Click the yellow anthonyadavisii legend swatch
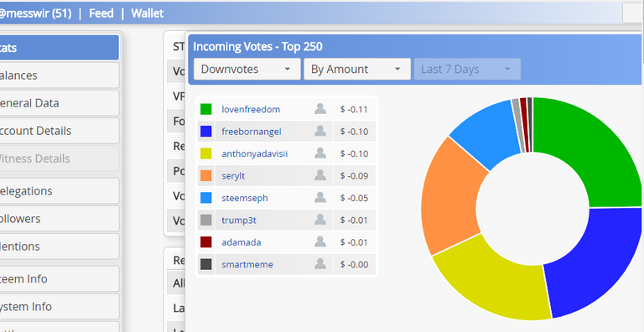The width and height of the screenshot is (644, 332). click(205, 153)
